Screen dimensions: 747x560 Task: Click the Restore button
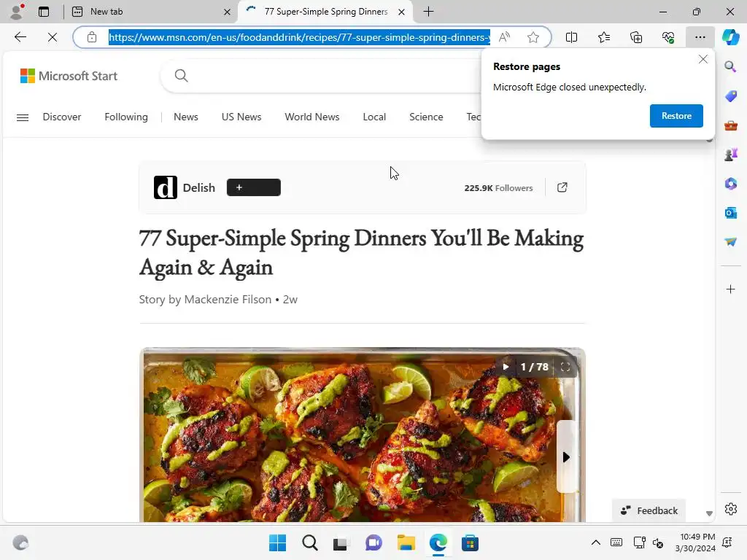676,116
